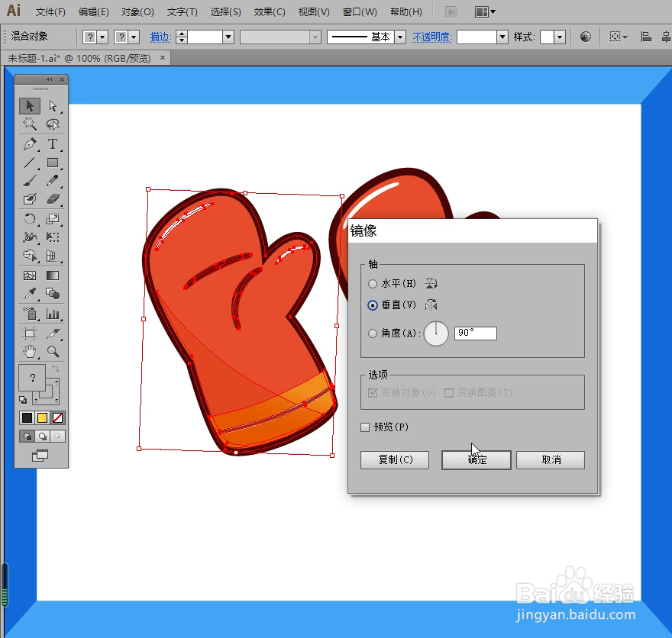672x638 pixels.
Task: Select the Eyedropper tool
Action: click(30, 294)
